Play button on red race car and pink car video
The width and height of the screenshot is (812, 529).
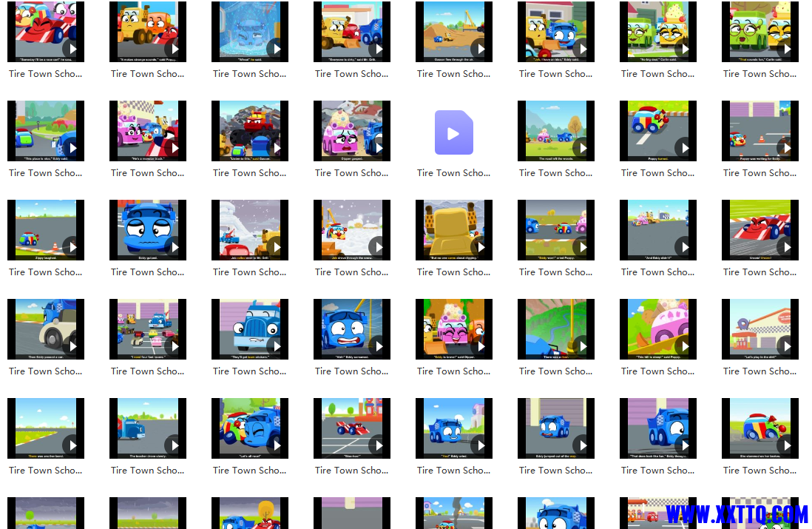click(70, 50)
